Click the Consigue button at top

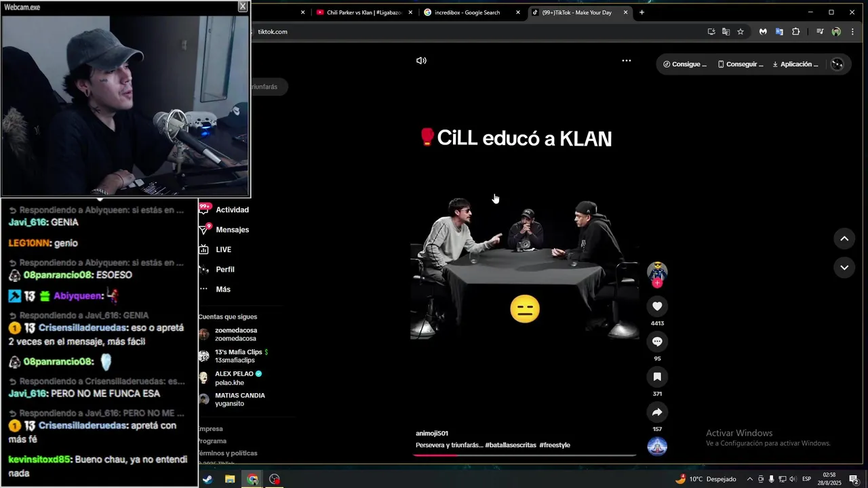coord(685,64)
